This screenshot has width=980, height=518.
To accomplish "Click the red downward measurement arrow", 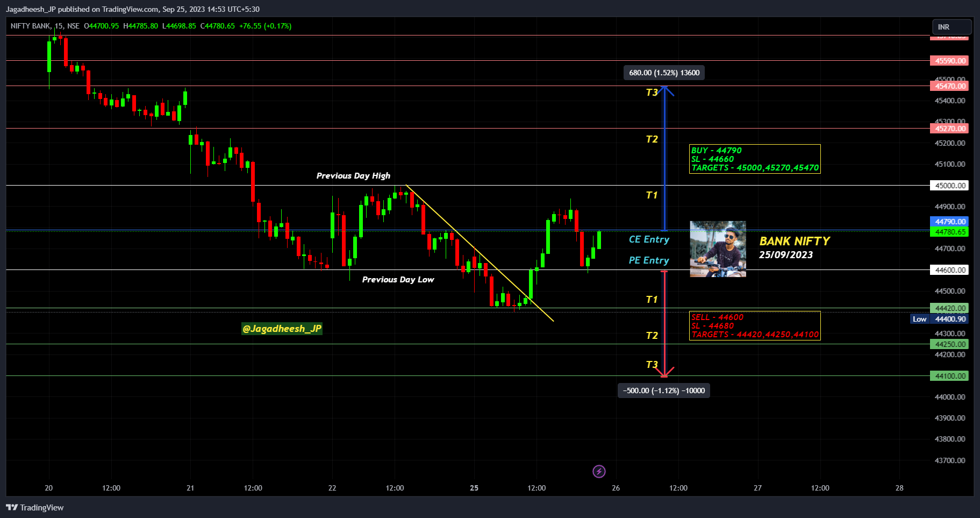I will [664, 323].
